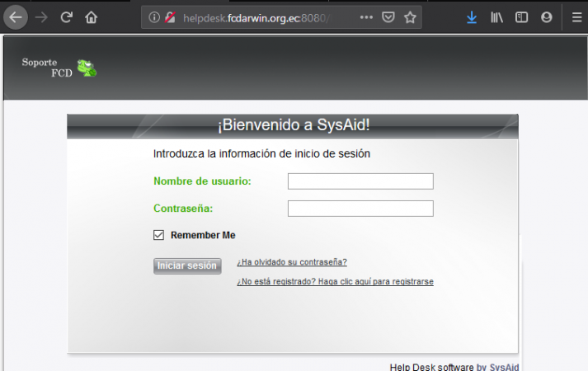
Task: Uncheck the Remember Me checkbox
Action: [x=158, y=235]
